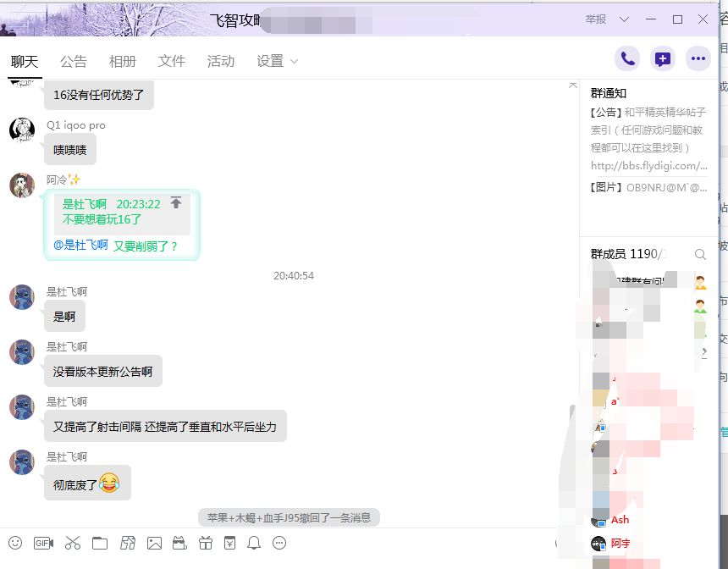The image size is (728, 569).
Task: Open the title bar dropdown chevron beside 举报
Action: tap(625, 19)
